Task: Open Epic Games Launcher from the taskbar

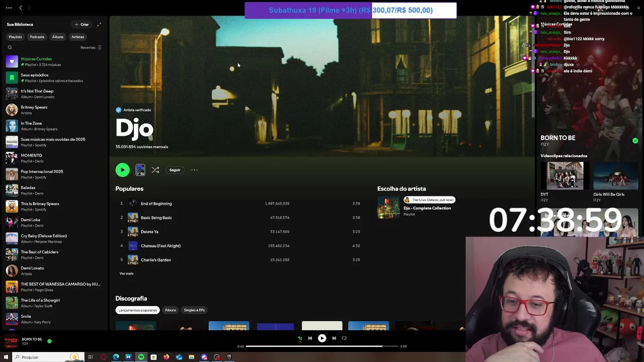Action: tap(229, 357)
